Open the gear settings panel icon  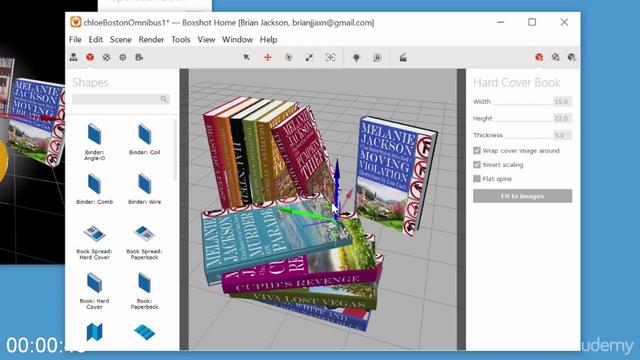pyautogui.click(x=122, y=58)
